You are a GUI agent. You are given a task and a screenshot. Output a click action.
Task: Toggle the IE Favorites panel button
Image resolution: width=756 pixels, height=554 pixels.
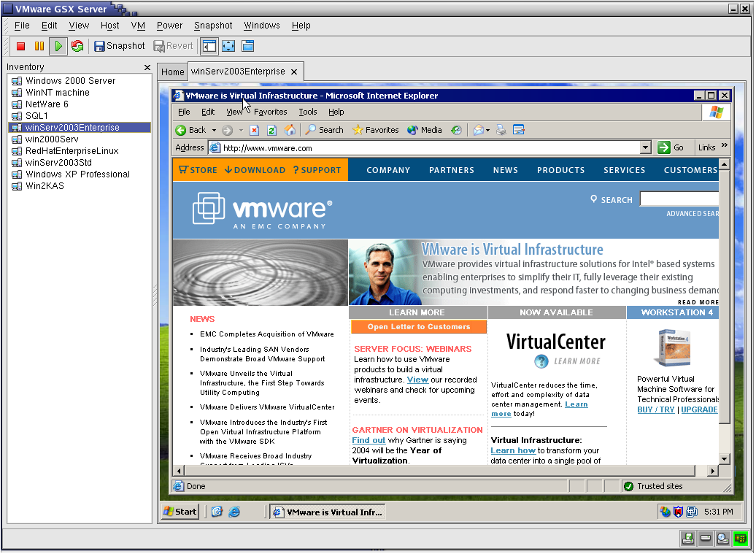pos(375,130)
